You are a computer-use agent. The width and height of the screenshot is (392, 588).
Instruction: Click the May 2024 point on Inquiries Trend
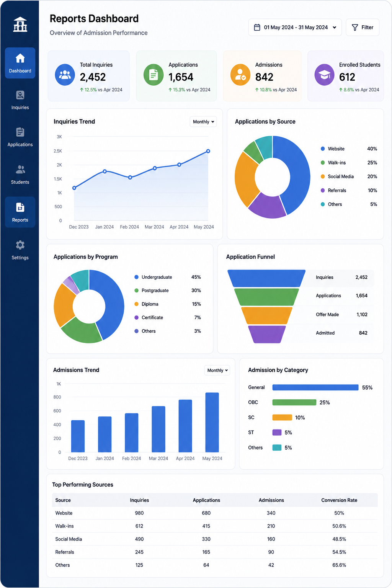(x=208, y=151)
